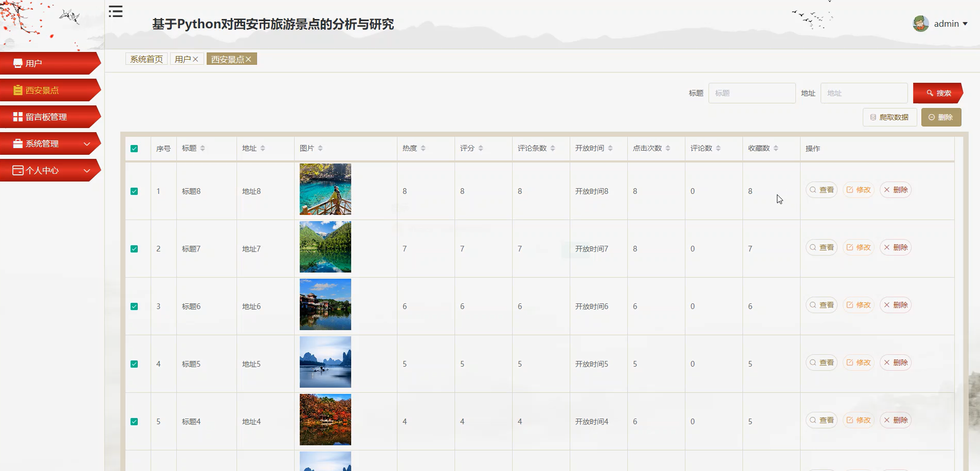Click 查看 for row 标题4
This screenshot has height=471, width=980.
822,420
